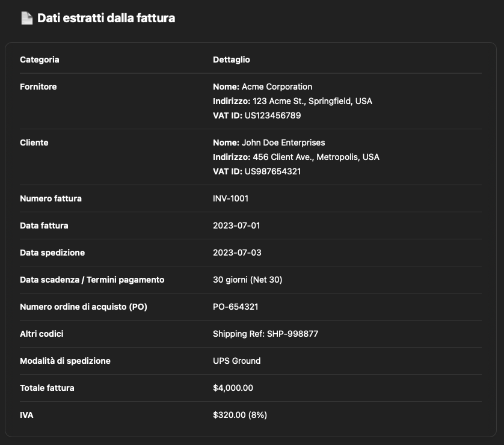Click the invoice number INV-1001

[231, 198]
